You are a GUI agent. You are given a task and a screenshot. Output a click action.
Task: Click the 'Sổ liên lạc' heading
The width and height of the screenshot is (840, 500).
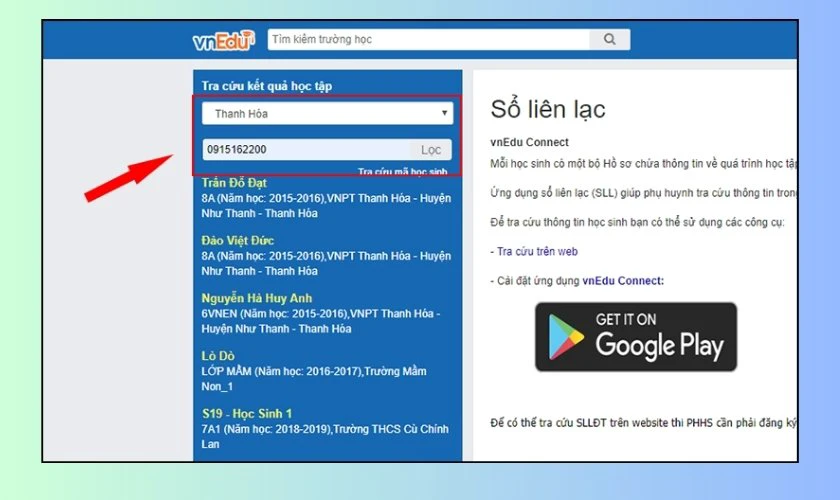pyautogui.click(x=548, y=109)
